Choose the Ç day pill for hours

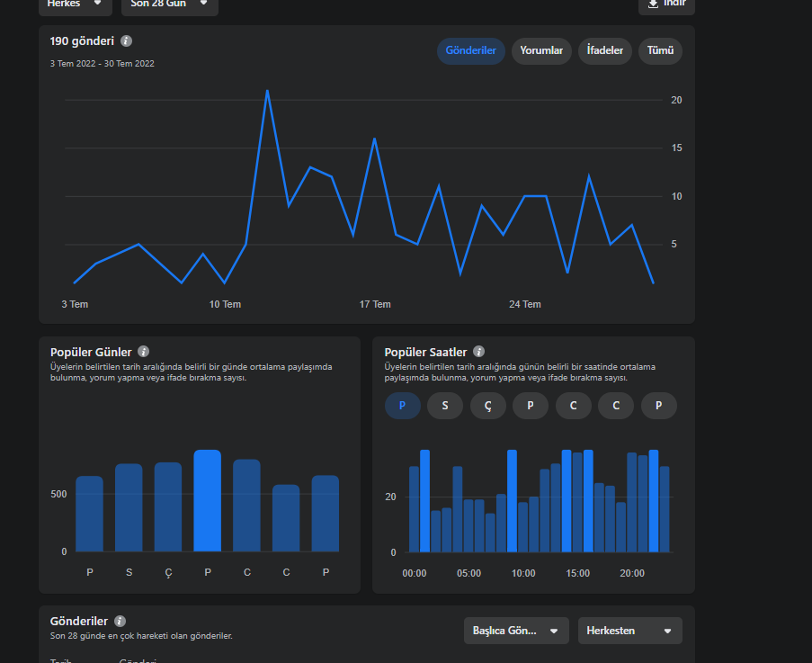[x=487, y=406]
